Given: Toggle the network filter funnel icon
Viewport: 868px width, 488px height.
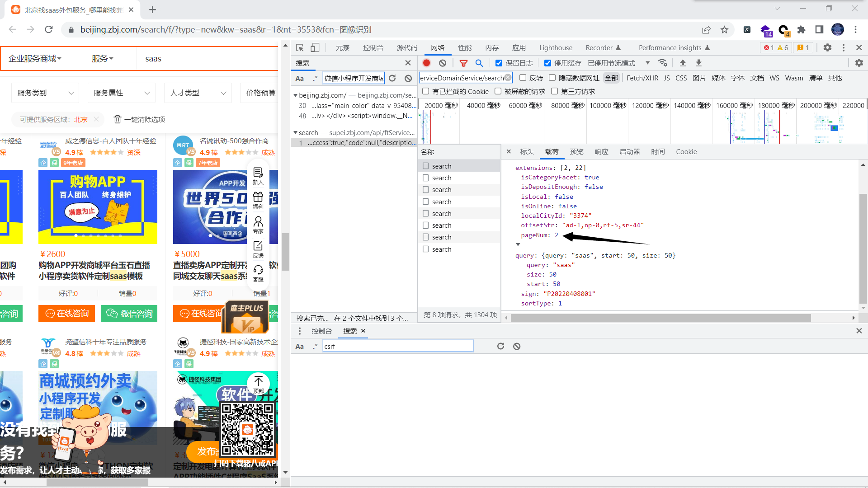Looking at the screenshot, I should click(463, 63).
